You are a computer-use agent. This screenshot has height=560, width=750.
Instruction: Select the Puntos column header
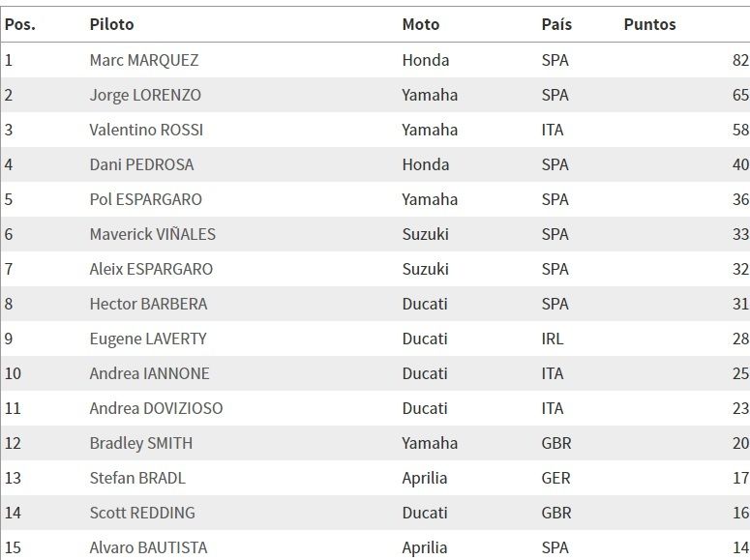pos(649,24)
